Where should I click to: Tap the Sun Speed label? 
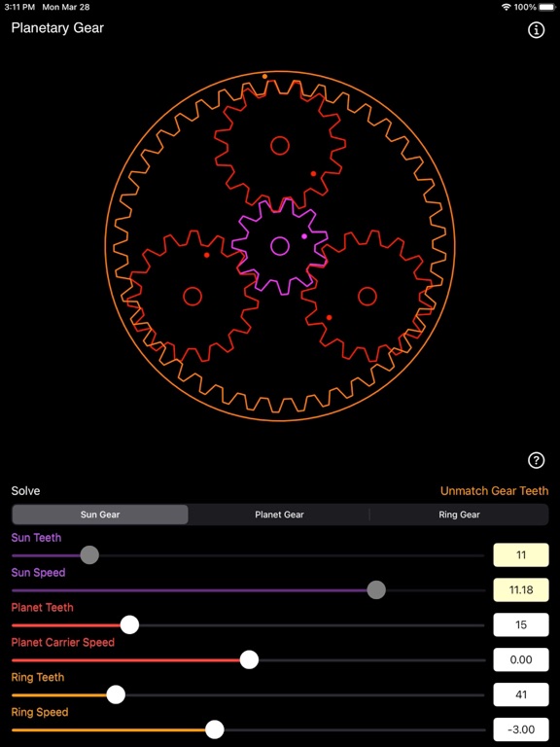38,573
